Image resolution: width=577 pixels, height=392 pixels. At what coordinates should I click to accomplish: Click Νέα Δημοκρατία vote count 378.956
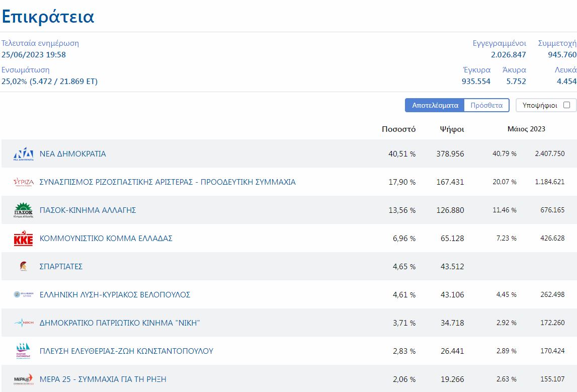pyautogui.click(x=450, y=154)
